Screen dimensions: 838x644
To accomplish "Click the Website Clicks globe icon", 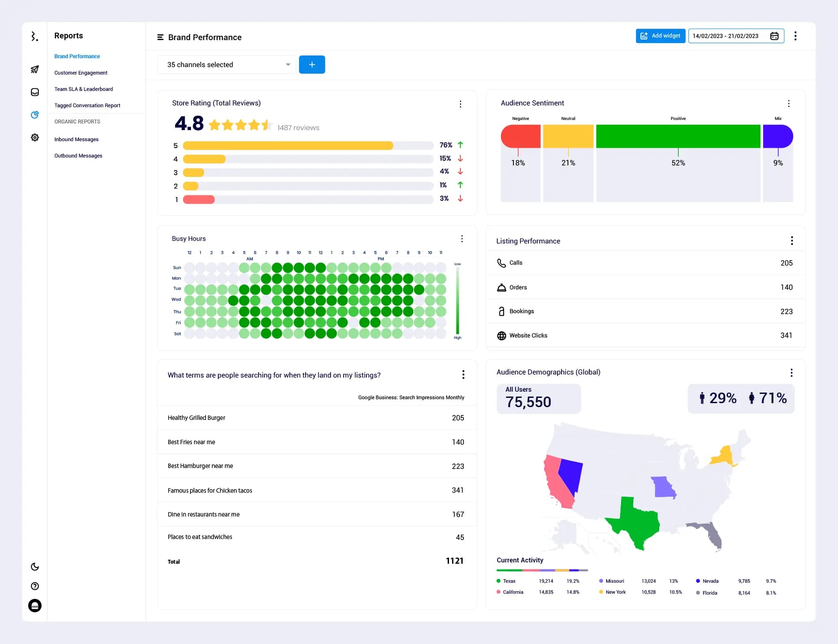I will click(x=501, y=335).
